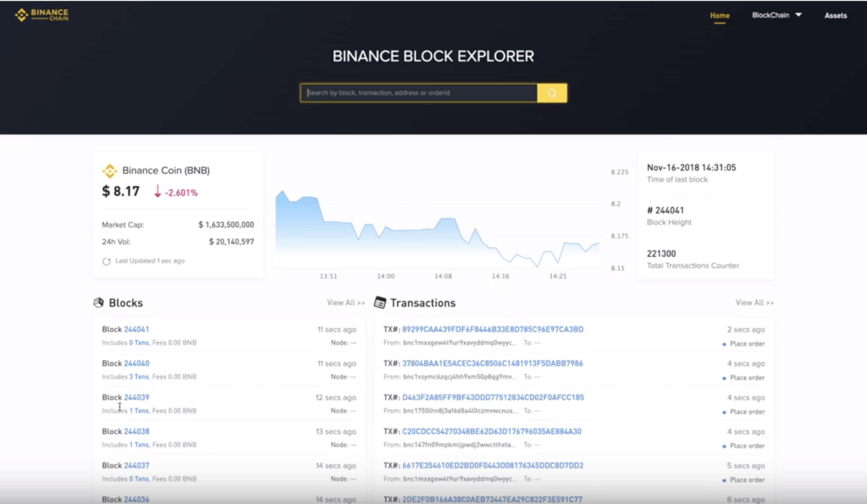The height and width of the screenshot is (504, 867).
Task: Click Market Cap value $ 1,633,500,000
Action: click(226, 225)
